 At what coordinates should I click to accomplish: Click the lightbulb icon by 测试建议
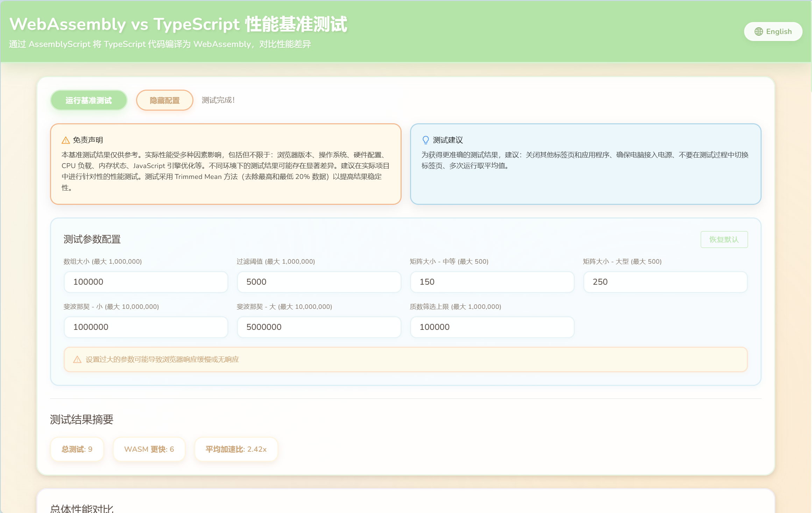click(425, 140)
